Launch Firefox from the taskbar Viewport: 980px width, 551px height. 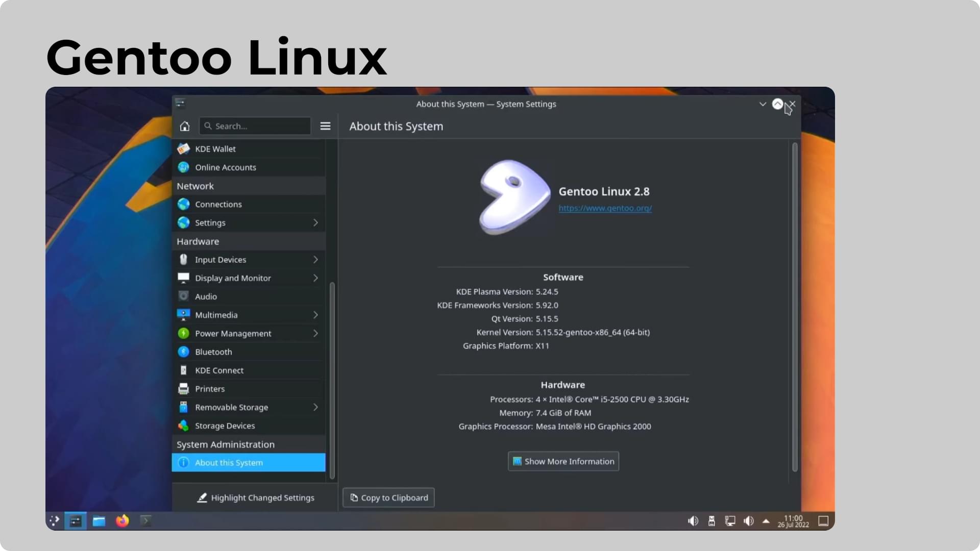pos(122,521)
